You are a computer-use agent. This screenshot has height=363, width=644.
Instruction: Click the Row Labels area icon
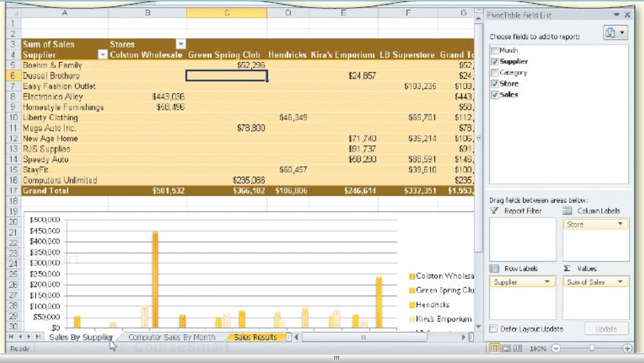[x=495, y=269]
